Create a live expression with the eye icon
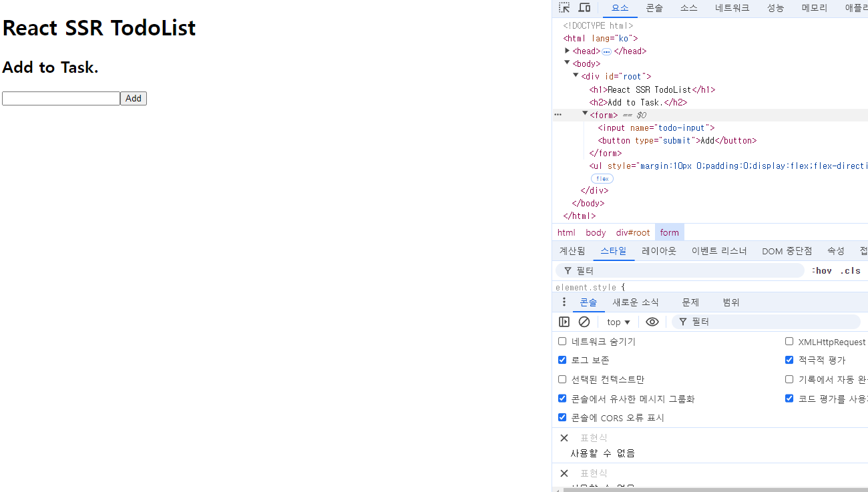The image size is (868, 492). tap(652, 322)
